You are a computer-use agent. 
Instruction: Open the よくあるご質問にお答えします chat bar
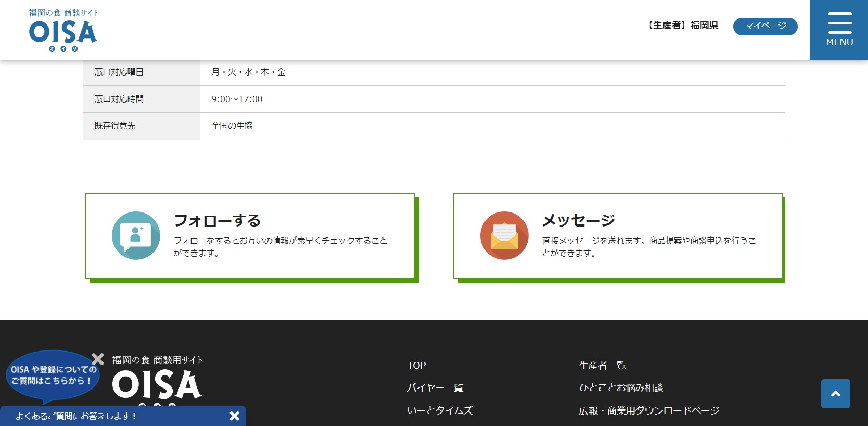(123, 416)
